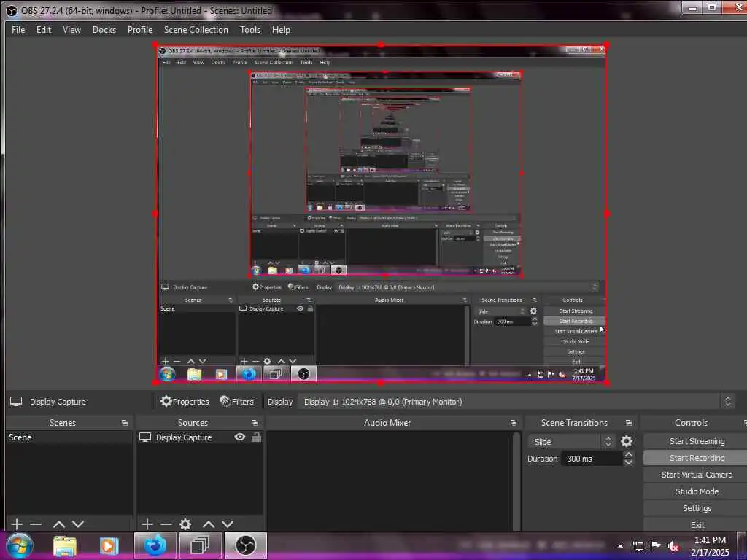Open source properties gear in Sources toolbar

tap(185, 524)
